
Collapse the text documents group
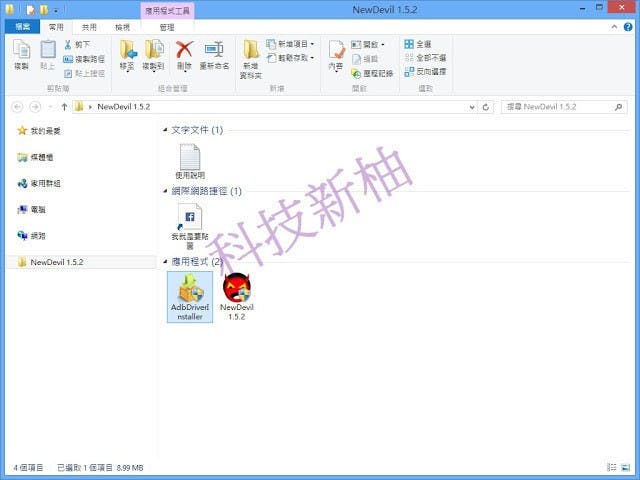click(165, 130)
